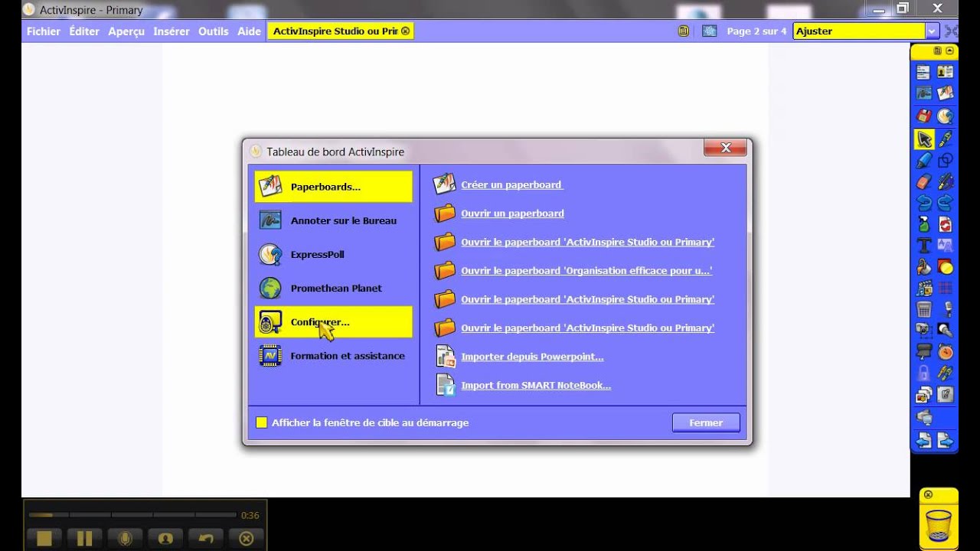Click the recording time '0:36'

click(250, 515)
